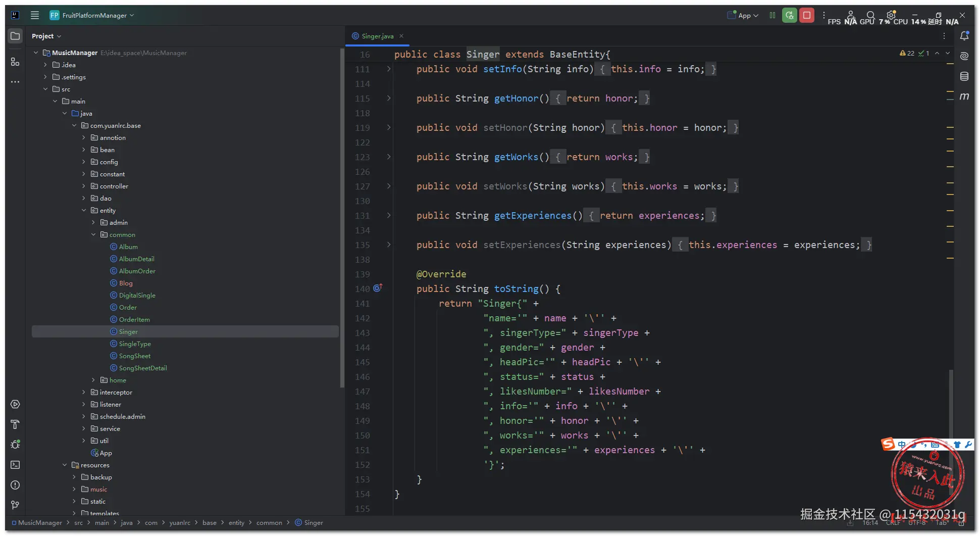Unfold the getHonor method on line 115
The width and height of the screenshot is (980, 536).
click(389, 98)
